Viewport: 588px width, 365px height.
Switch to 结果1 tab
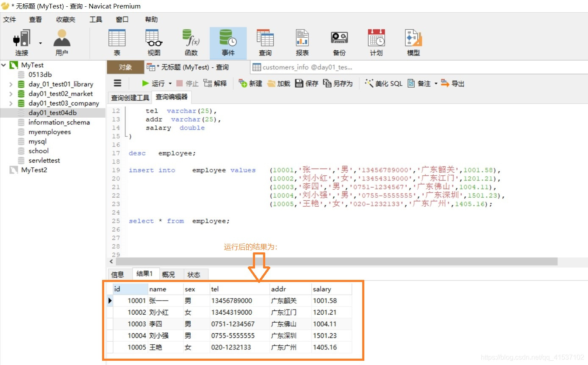[145, 274]
